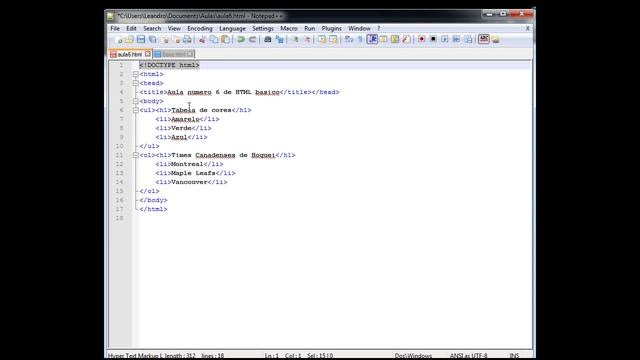
Task: Toggle synchronized vertical scrolling
Action: (x=322, y=40)
